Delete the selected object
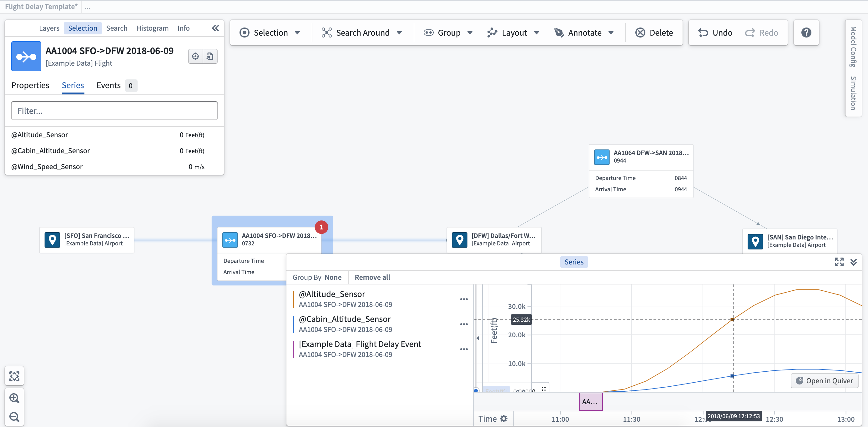Image resolution: width=868 pixels, height=427 pixels. coord(654,33)
